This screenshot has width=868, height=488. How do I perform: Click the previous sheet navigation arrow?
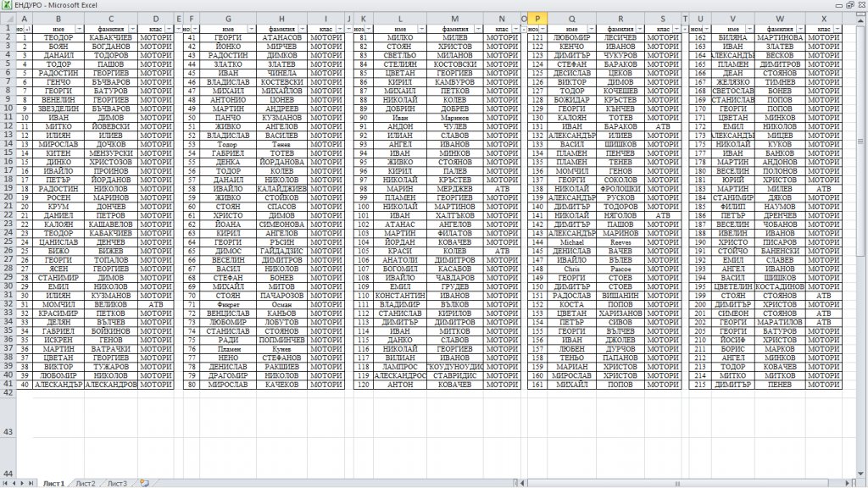pyautogui.click(x=14, y=483)
